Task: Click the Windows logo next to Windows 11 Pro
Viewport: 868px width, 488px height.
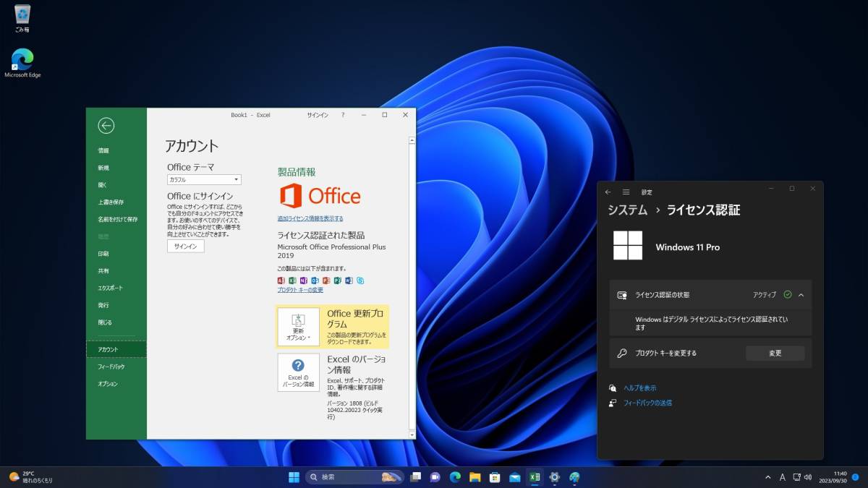Action: [x=628, y=245]
